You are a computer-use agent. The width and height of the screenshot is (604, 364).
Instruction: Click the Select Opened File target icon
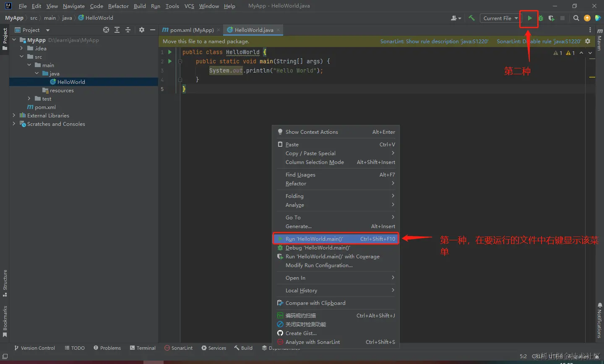point(106,30)
